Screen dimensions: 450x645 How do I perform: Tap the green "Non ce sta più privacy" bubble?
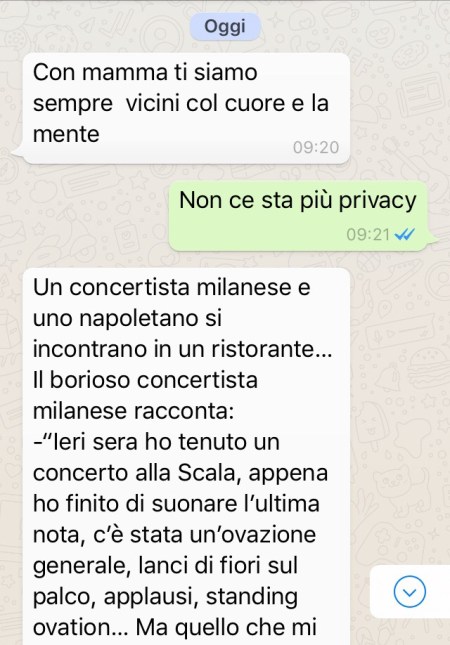[x=299, y=216]
